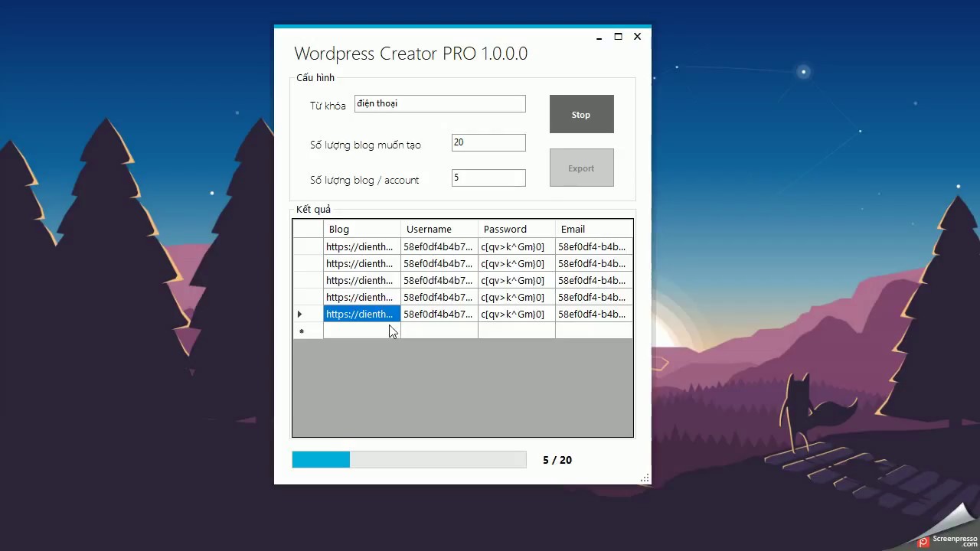Click the top-left grid select-all corner
Image resolution: width=980 pixels, height=551 pixels.
(308, 229)
